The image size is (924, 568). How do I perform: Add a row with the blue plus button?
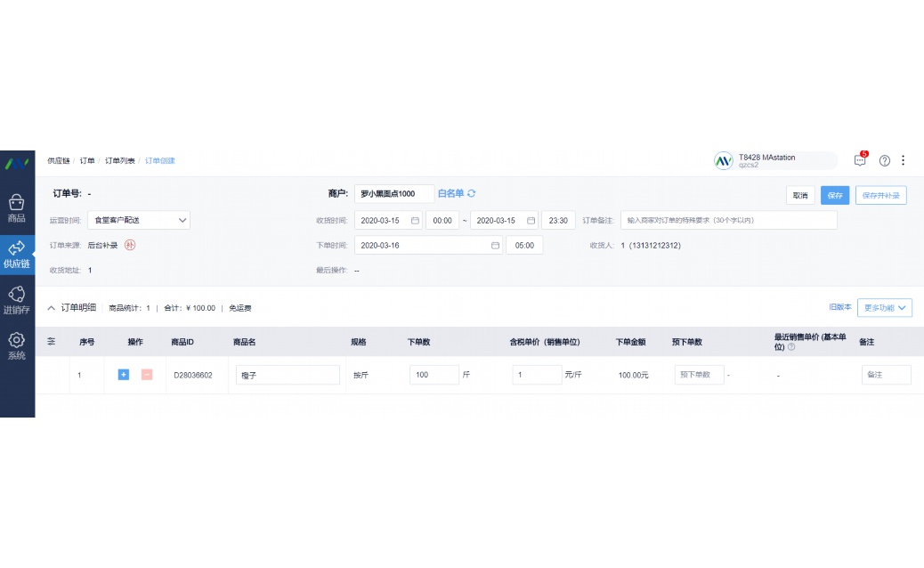(x=124, y=375)
